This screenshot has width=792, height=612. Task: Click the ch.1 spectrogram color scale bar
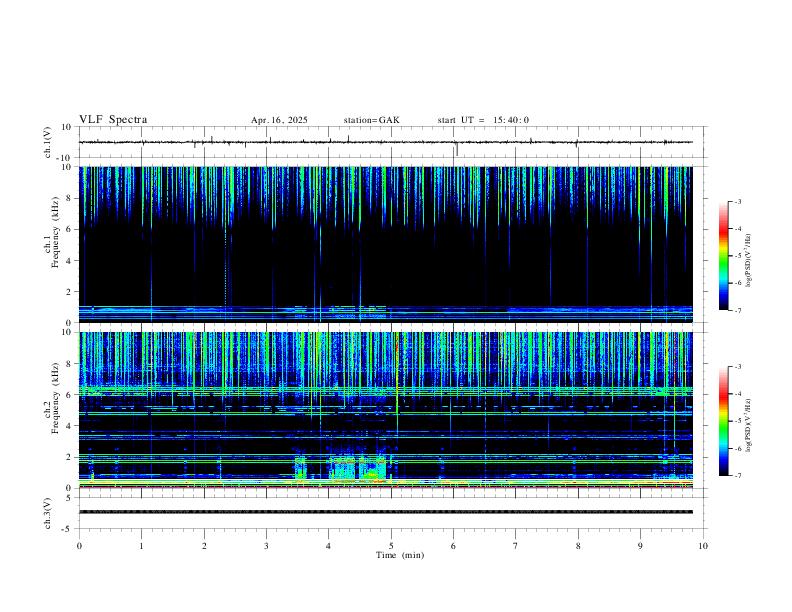tap(723, 256)
